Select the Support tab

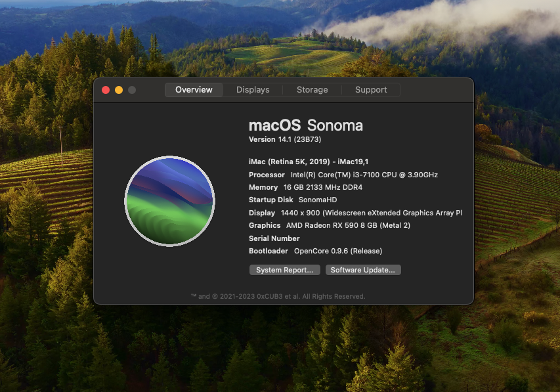click(371, 90)
